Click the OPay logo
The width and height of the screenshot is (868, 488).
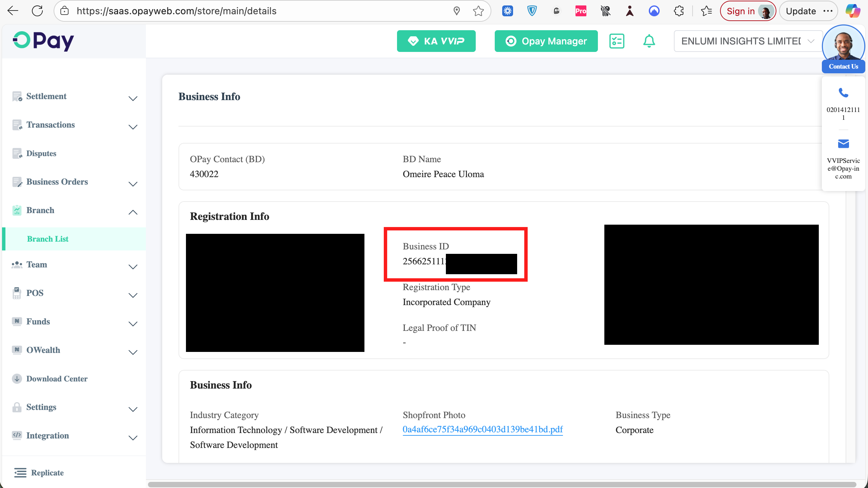(x=43, y=41)
